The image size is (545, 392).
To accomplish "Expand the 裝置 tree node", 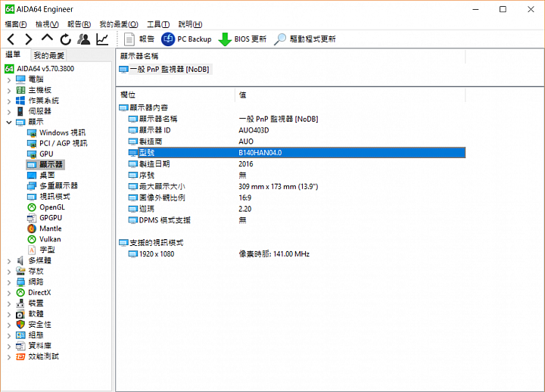I will click(x=9, y=303).
